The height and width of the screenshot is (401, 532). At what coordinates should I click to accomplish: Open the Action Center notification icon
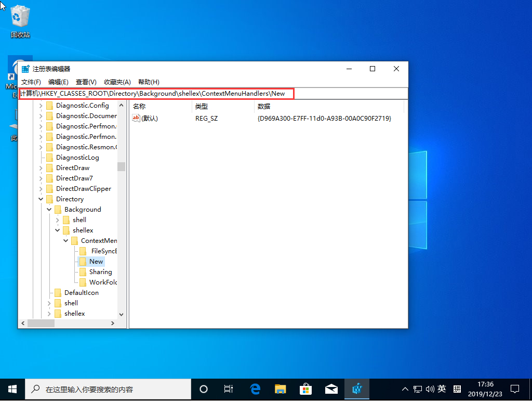click(x=515, y=389)
